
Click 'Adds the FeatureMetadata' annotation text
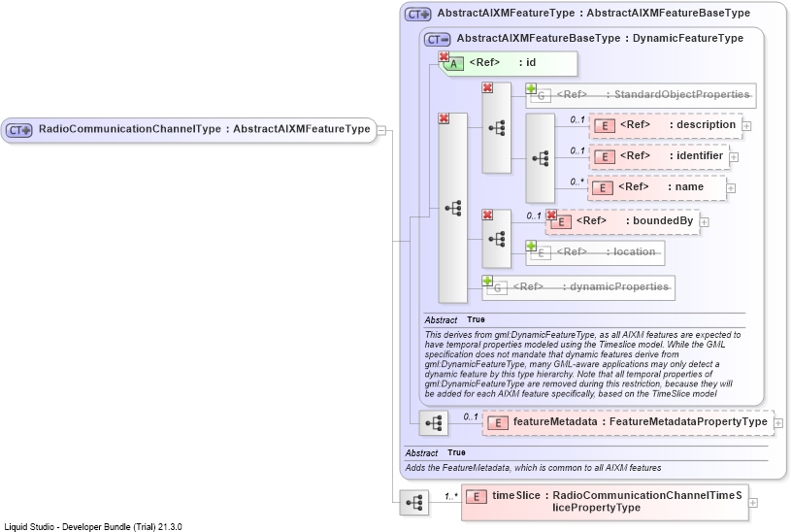click(533, 468)
